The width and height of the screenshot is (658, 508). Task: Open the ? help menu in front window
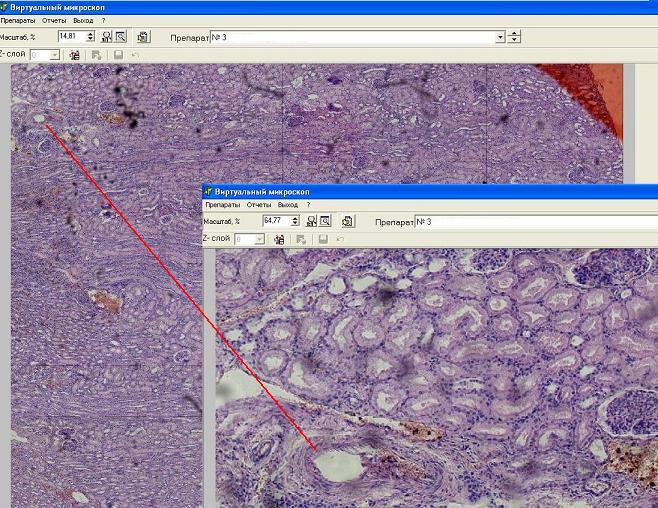308,204
